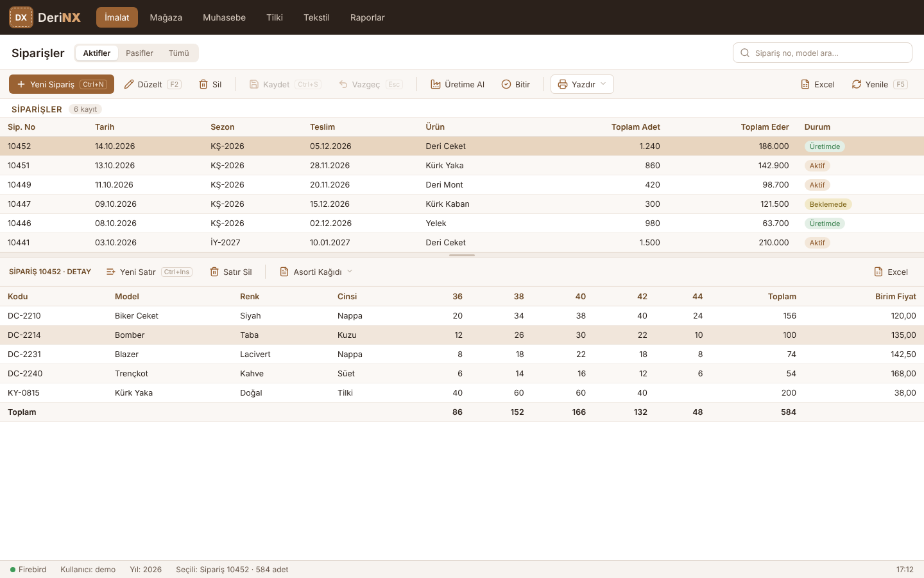Click the factory icon for Üretime Al
The width and height of the screenshot is (924, 578).
[436, 84]
